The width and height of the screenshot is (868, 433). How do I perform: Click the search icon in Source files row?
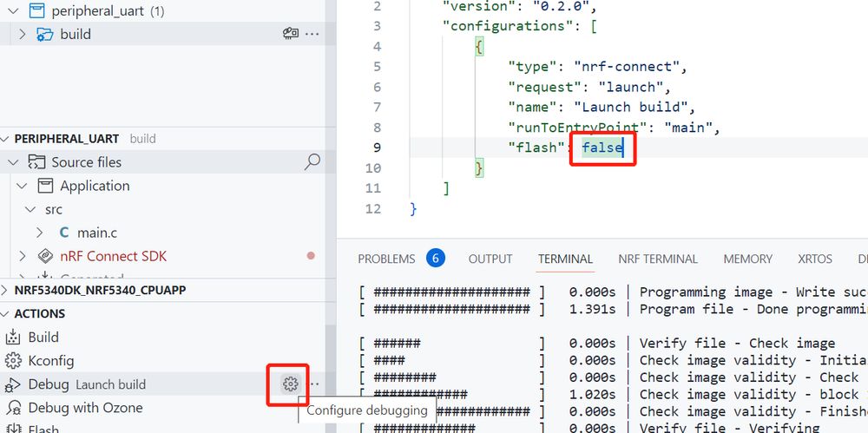pyautogui.click(x=312, y=161)
